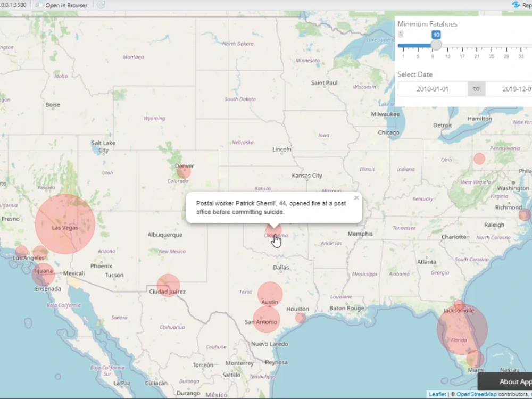
Task: Click the Albuquerque map label
Action: point(165,235)
